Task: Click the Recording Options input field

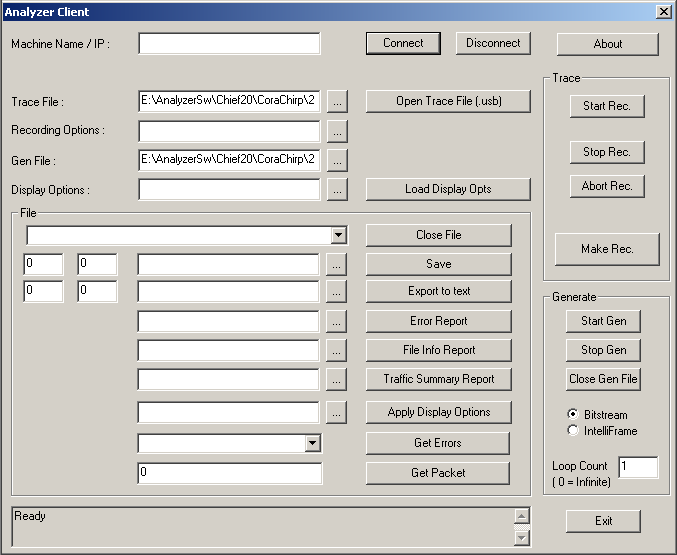Action: coord(229,131)
